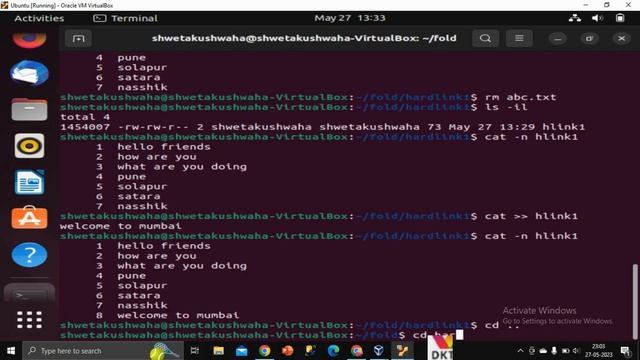
Task: Click the unnumbered 'welcome to mumbai' line
Action: click(x=121, y=226)
